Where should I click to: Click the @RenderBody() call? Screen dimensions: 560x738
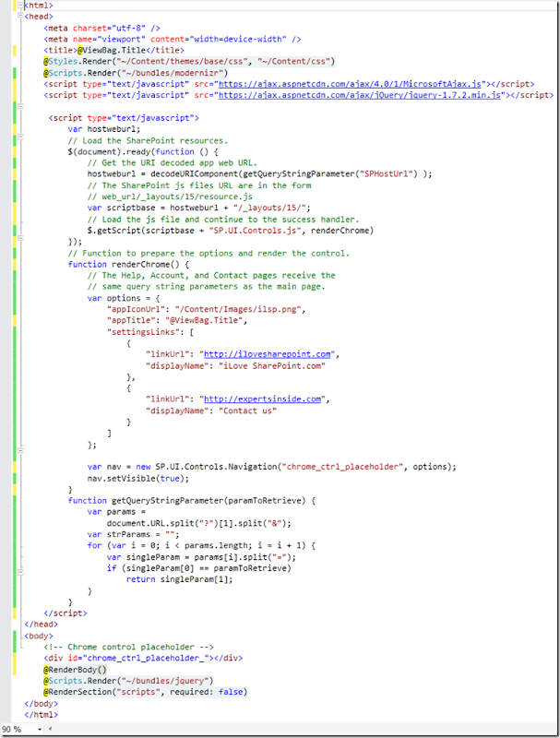click(x=76, y=670)
